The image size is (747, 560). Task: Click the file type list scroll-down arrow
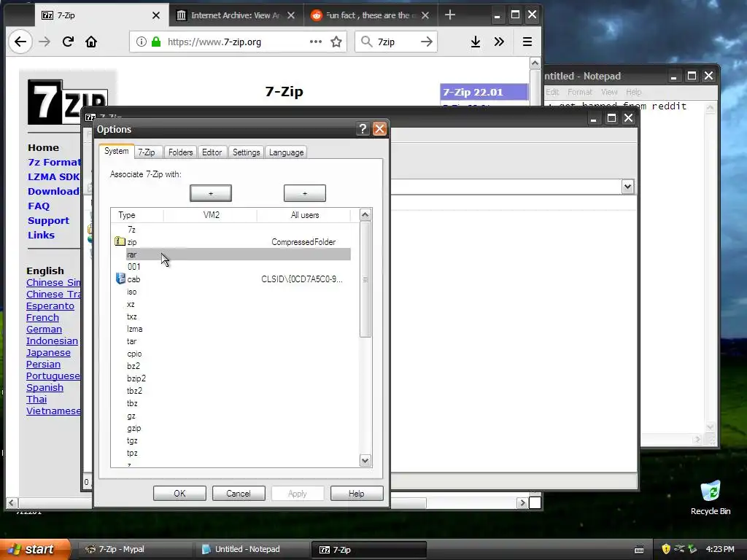(x=365, y=461)
